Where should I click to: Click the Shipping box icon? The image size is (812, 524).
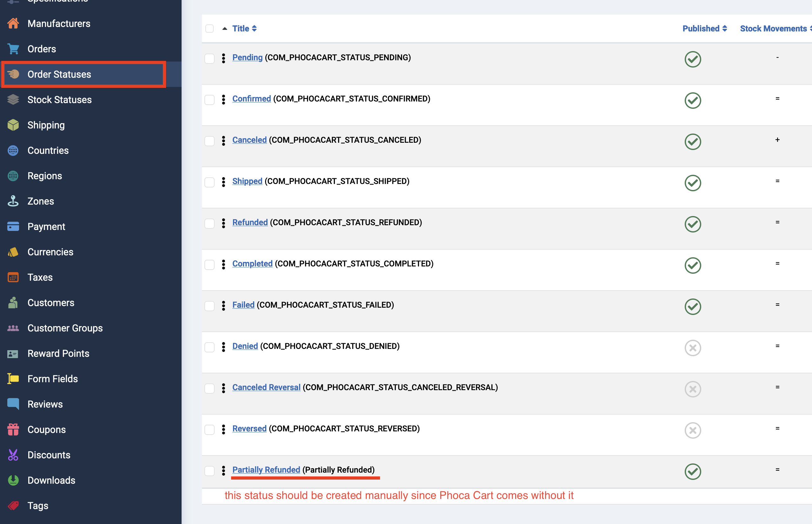coord(13,125)
